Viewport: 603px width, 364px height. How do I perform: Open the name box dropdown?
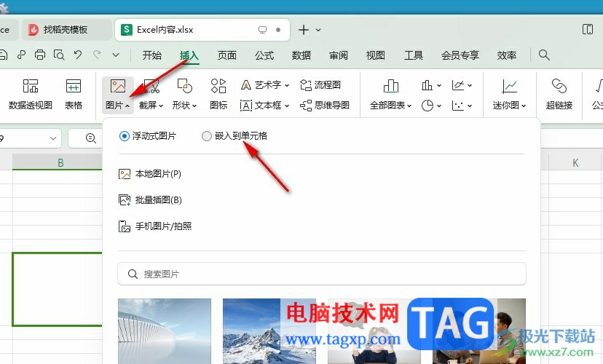click(x=53, y=138)
